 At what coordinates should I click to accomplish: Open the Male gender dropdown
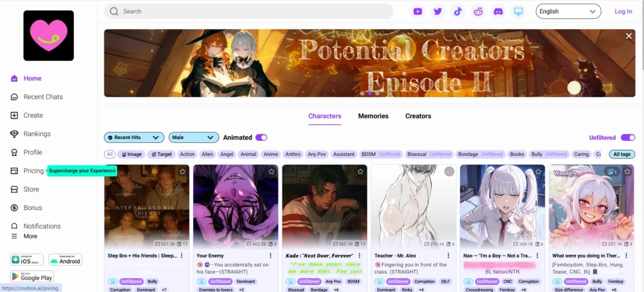(x=194, y=137)
